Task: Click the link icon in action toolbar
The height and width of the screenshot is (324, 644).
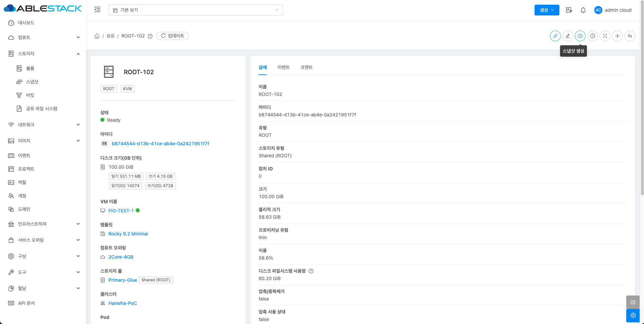Action: point(555,36)
